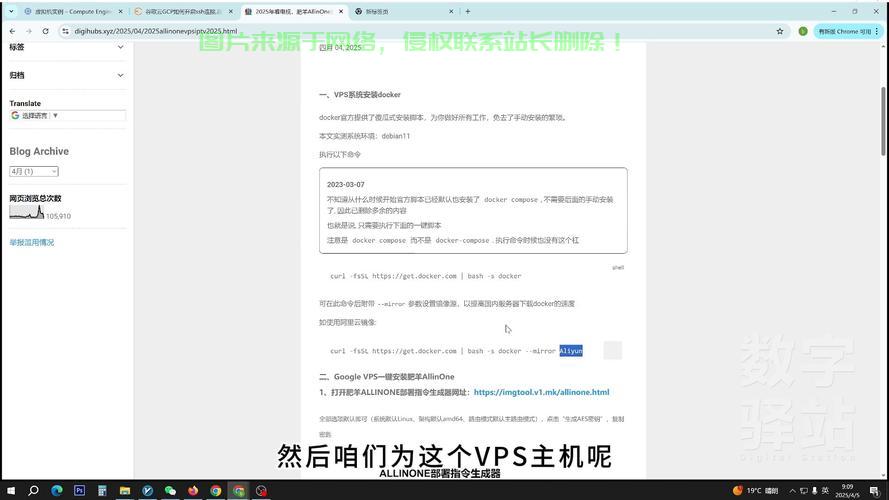Reload the page with the refresh icon

45,31
